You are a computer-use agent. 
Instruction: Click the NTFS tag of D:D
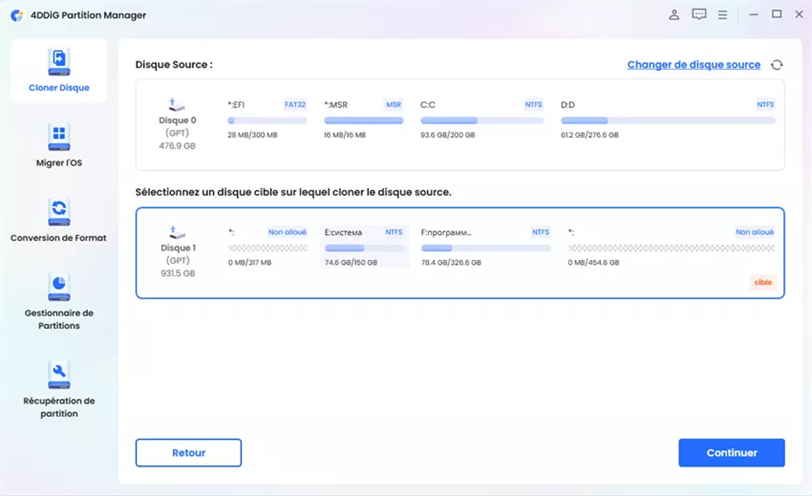click(x=765, y=105)
